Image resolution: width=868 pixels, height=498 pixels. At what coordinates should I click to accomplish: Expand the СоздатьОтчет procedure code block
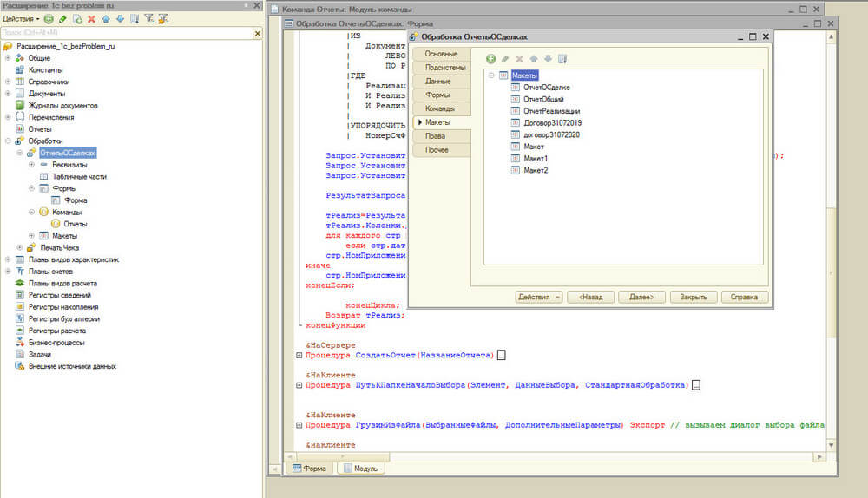[300, 356]
